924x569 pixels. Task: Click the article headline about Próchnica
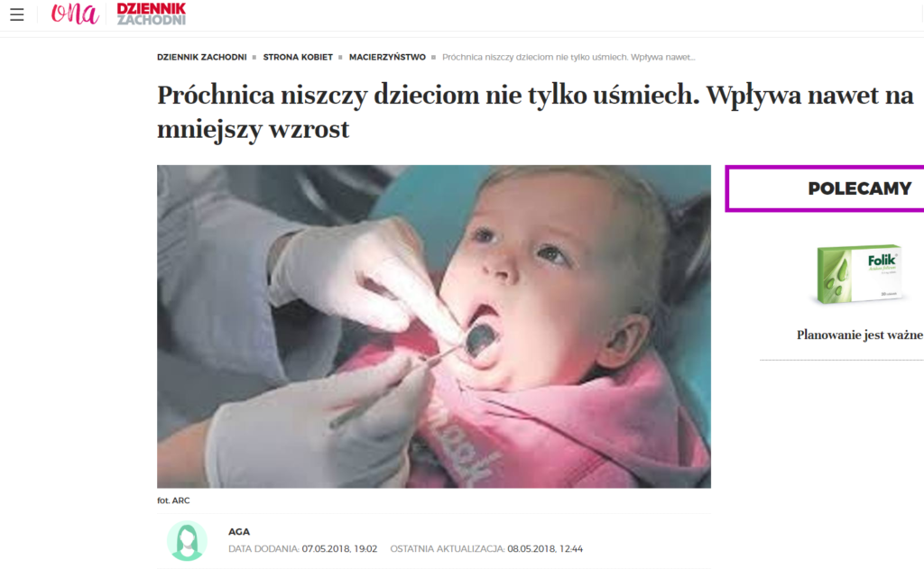pos(535,112)
